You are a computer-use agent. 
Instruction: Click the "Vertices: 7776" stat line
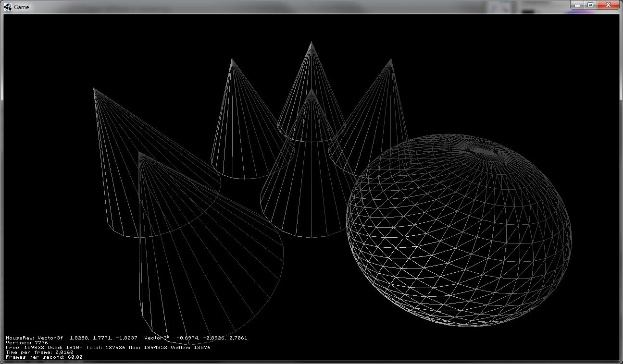coord(27,343)
